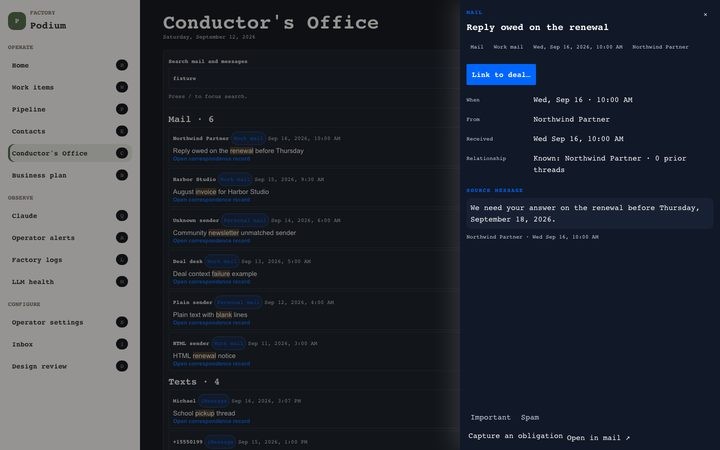Click the source message body text

click(x=585, y=214)
